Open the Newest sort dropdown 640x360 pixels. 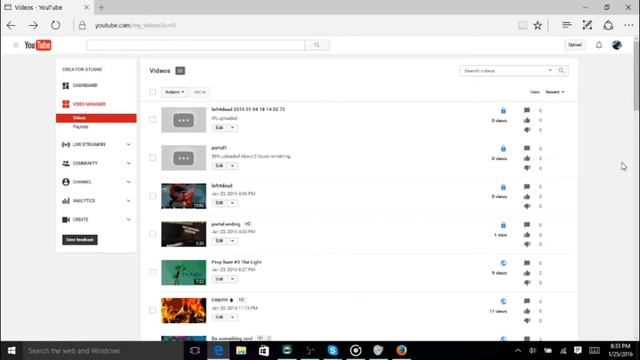[555, 92]
